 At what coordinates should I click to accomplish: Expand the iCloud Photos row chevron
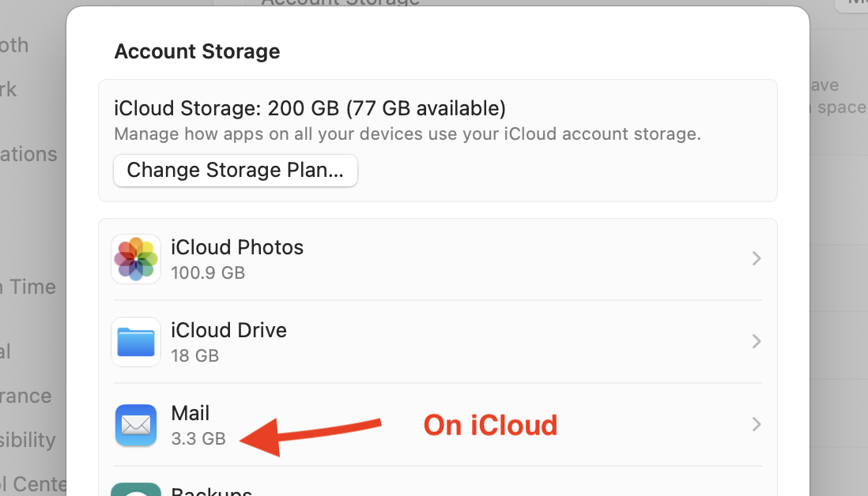757,258
